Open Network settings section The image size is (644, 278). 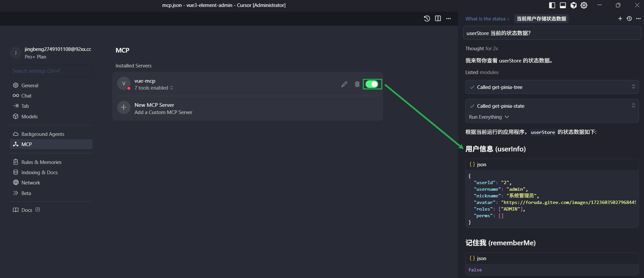tap(51, 183)
